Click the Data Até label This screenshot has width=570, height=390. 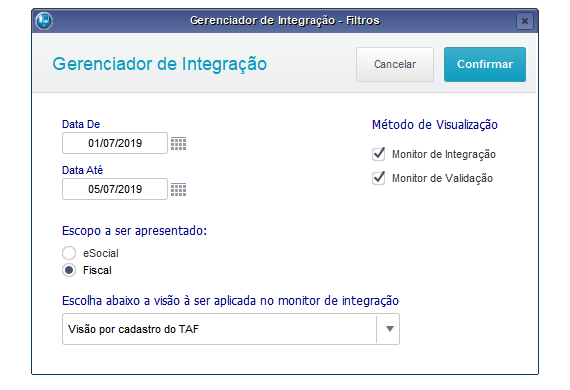83,170
